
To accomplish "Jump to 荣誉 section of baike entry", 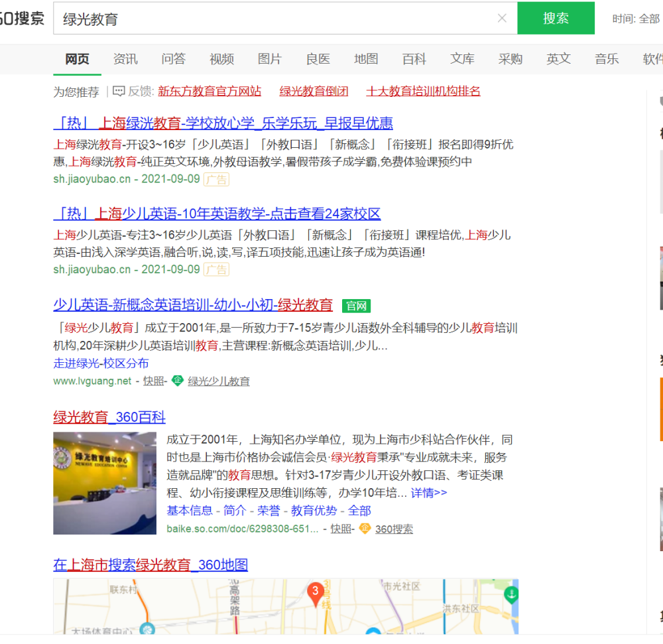I will (269, 511).
